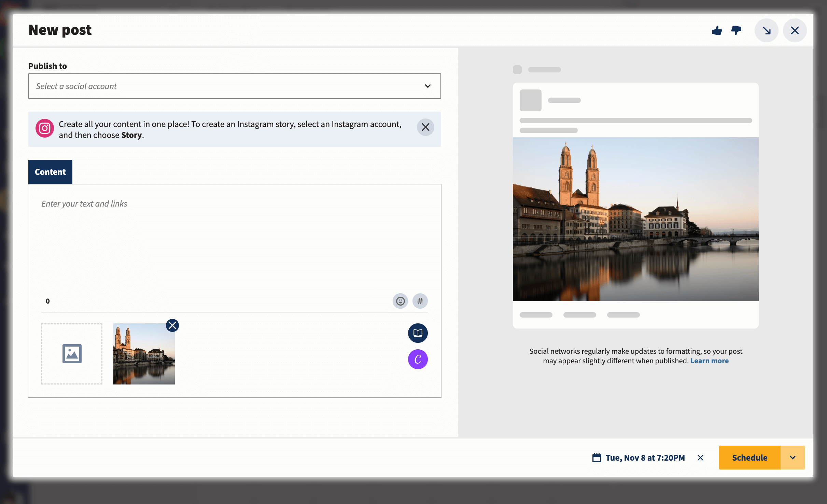Screen dimensions: 827x504
Task: Open the media library book icon
Action: pyautogui.click(x=418, y=333)
